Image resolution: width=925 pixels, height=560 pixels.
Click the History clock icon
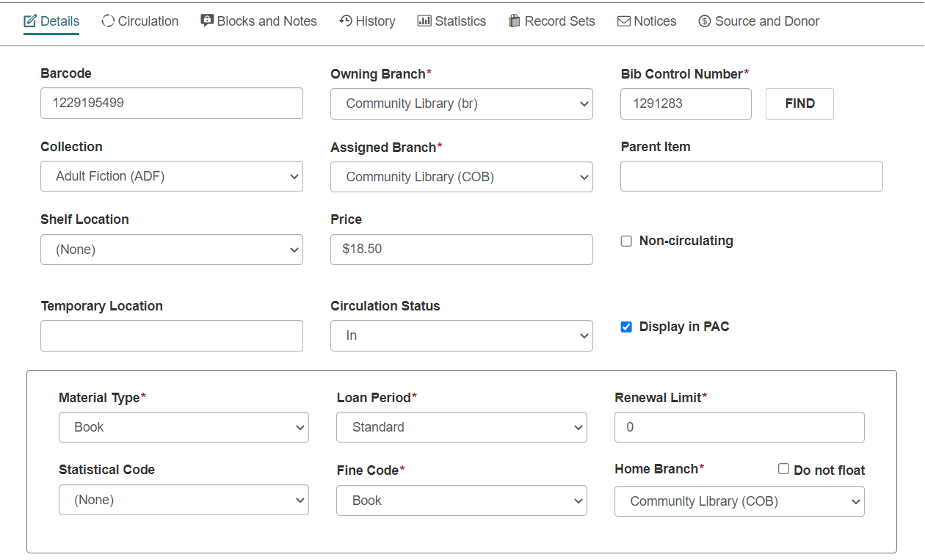click(x=346, y=21)
